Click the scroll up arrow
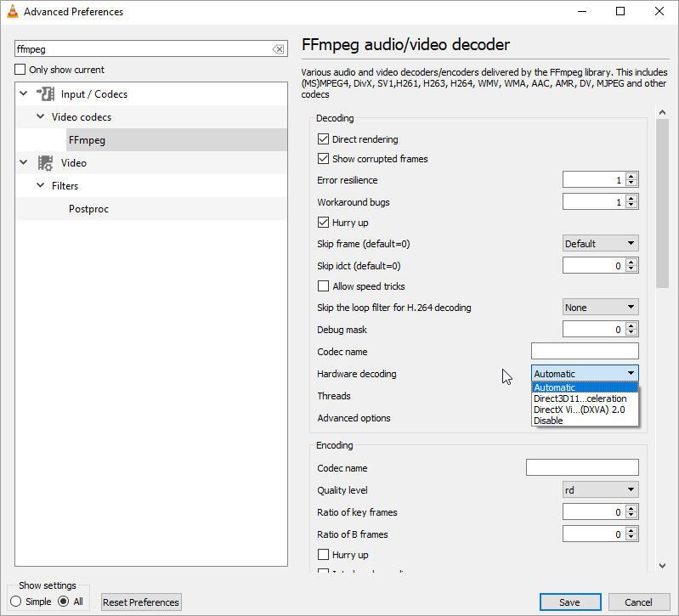The width and height of the screenshot is (679, 616). click(662, 112)
